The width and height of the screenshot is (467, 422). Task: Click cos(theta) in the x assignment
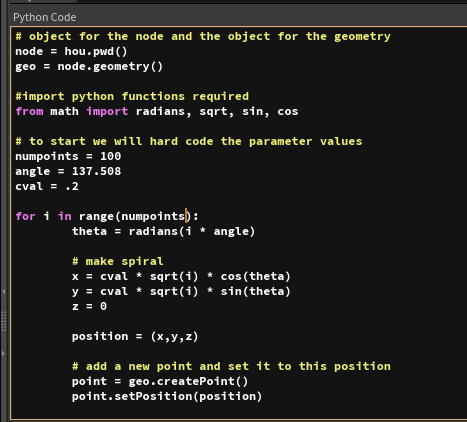coord(256,276)
